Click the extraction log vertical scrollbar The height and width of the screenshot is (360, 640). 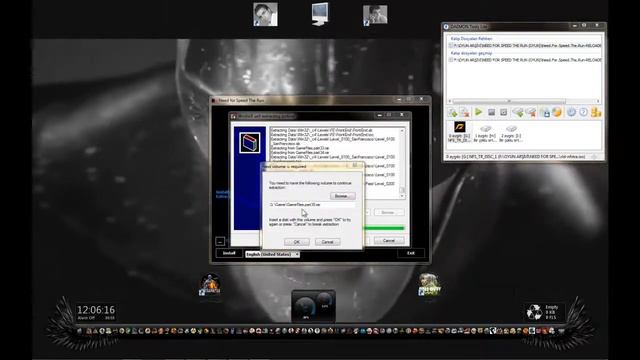[x=402, y=163]
